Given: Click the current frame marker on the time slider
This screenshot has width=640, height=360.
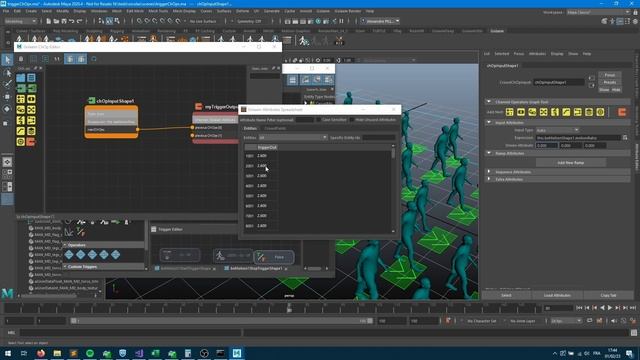Looking at the screenshot, I should click(x=289, y=309).
